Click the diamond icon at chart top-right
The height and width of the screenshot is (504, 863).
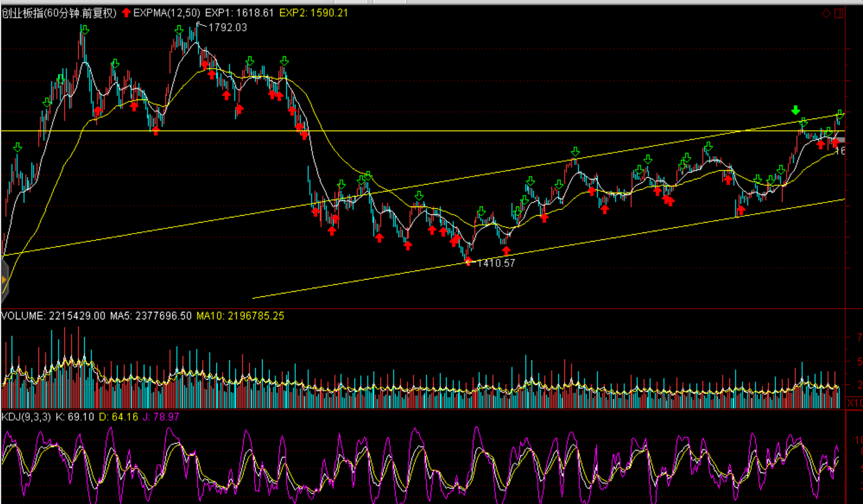(x=826, y=13)
